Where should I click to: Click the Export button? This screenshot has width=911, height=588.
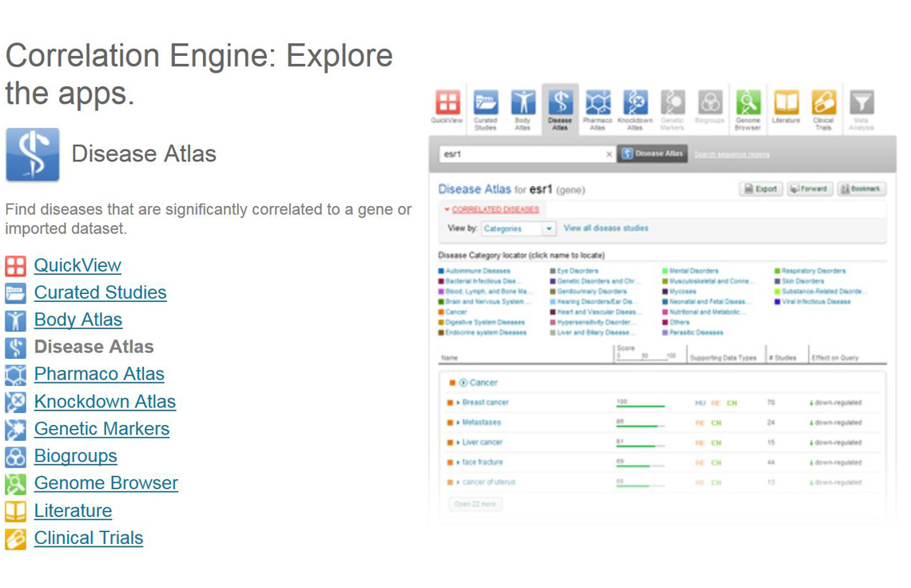(x=760, y=189)
